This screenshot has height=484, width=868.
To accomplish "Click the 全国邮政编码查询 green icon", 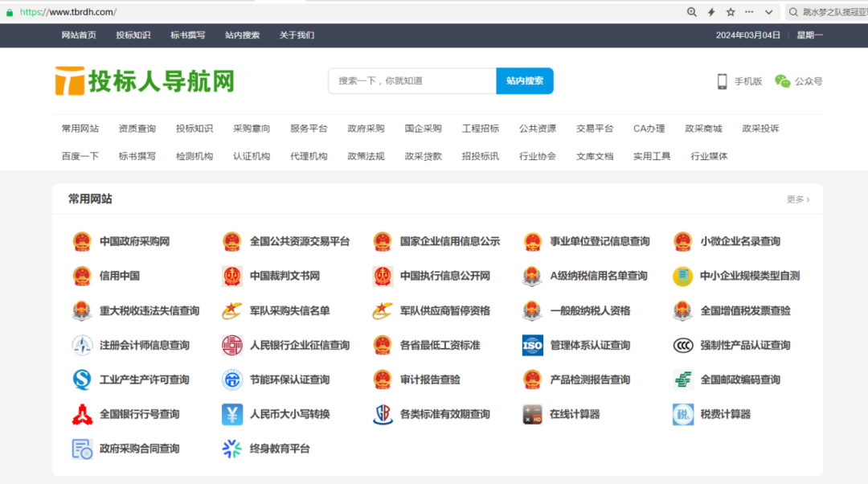I will 682,379.
